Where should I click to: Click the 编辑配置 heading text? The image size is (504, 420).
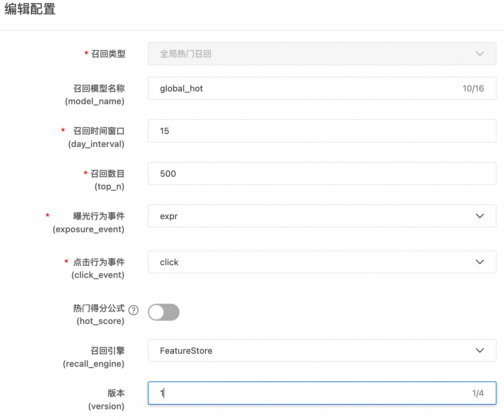[30, 9]
